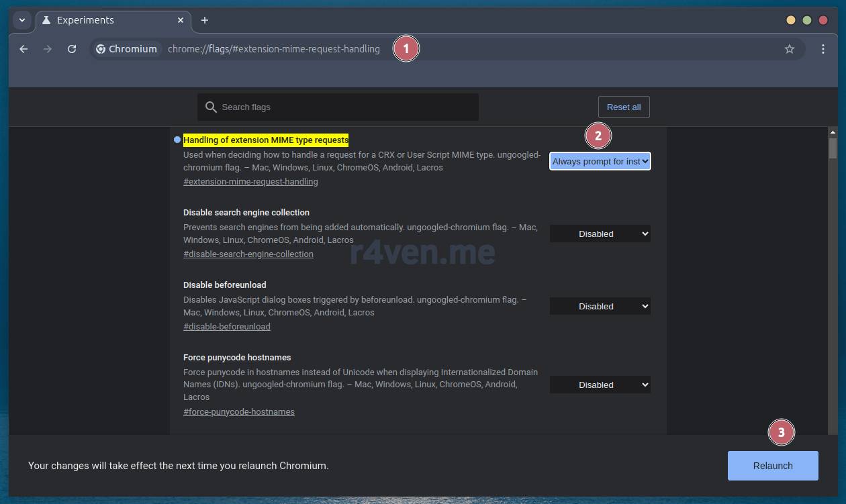Click the vertical scrollbar thumb
Viewport: 846px width, 504px height.
(x=833, y=148)
